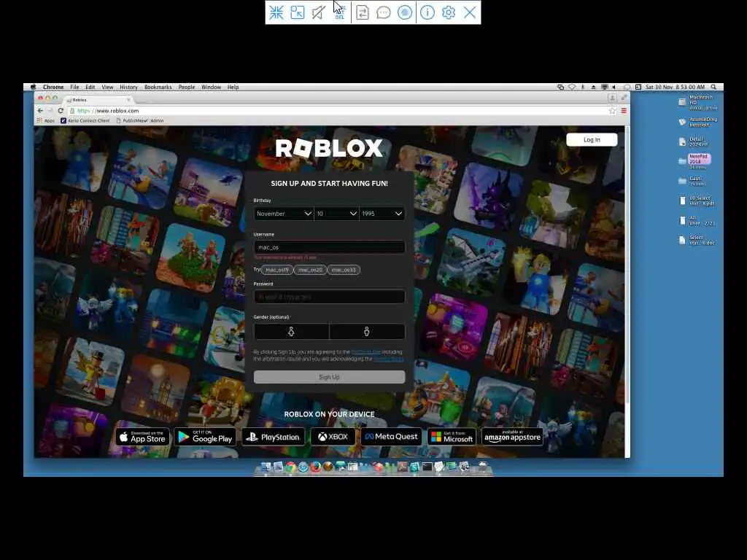Open the View menu
This screenshot has height=560, width=747.
click(x=107, y=87)
